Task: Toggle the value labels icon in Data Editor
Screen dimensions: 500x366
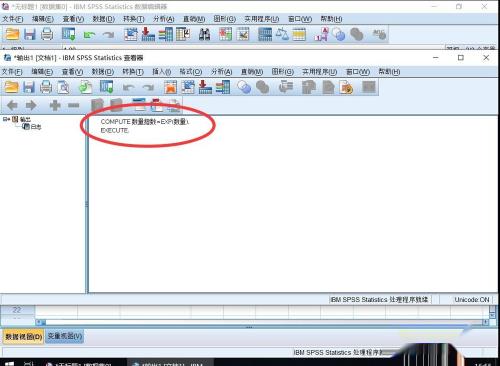Action: click(321, 34)
